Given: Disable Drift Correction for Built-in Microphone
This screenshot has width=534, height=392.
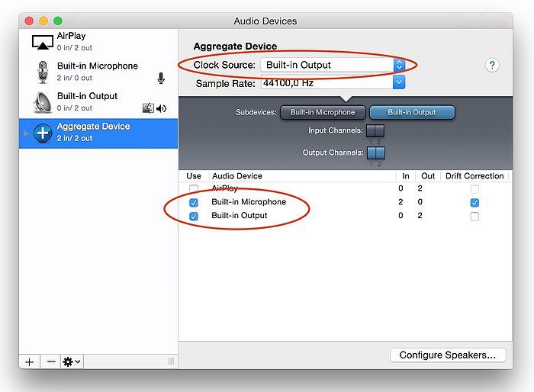Looking at the screenshot, I should tap(474, 203).
